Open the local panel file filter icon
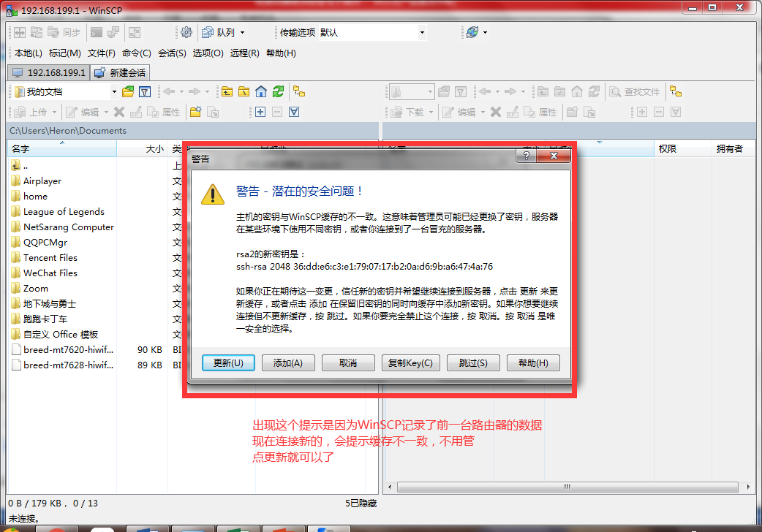The height and width of the screenshot is (532, 762). click(144, 91)
